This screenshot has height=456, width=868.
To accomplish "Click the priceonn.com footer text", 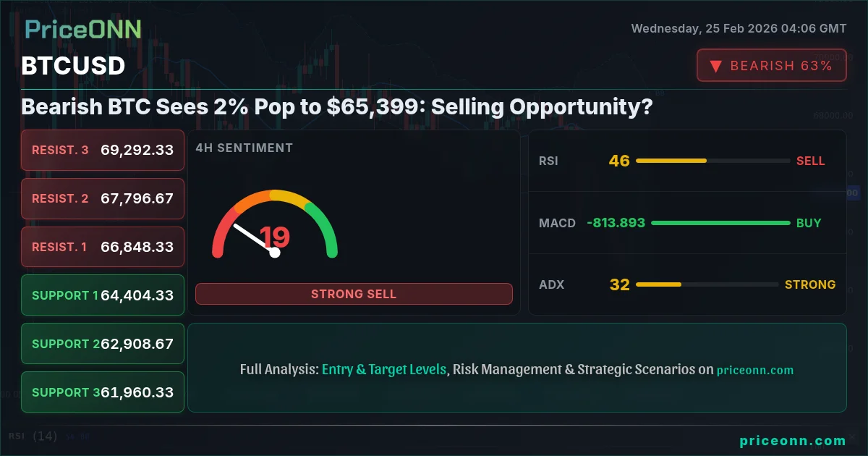I will [x=793, y=440].
